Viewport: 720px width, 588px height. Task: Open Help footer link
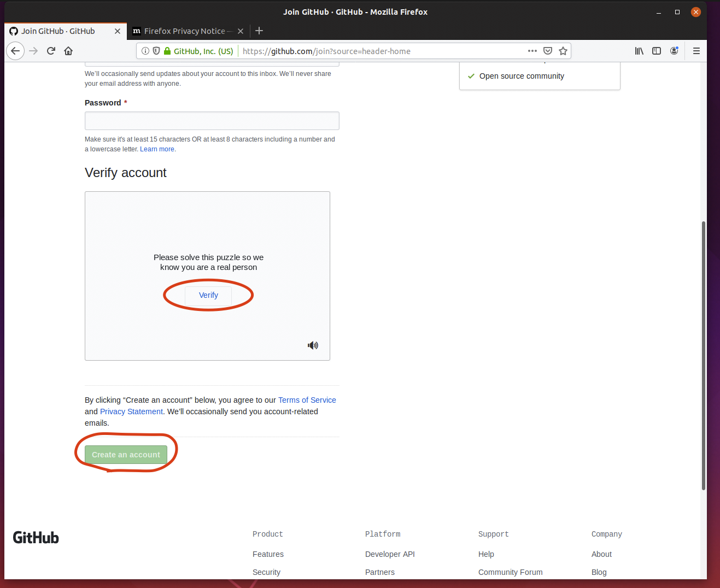point(486,554)
